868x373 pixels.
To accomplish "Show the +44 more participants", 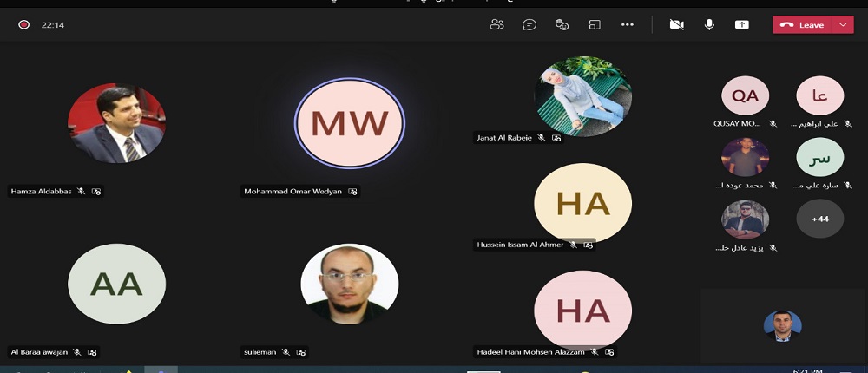I will (x=819, y=219).
